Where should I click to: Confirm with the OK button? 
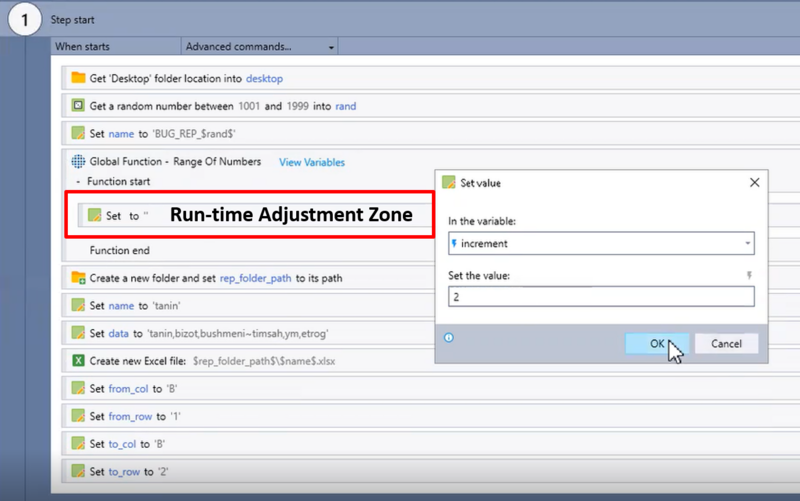[x=657, y=343]
